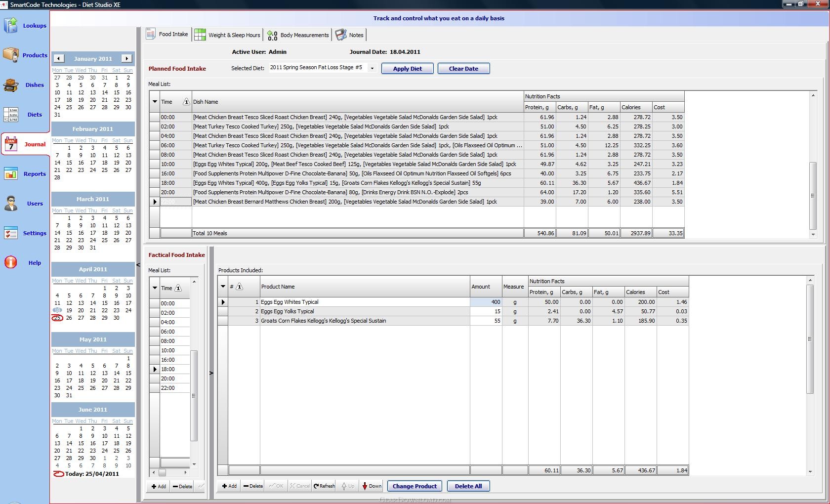Click meal list horizontal scrollbar thumb
The image size is (830, 504).
pos(162,473)
